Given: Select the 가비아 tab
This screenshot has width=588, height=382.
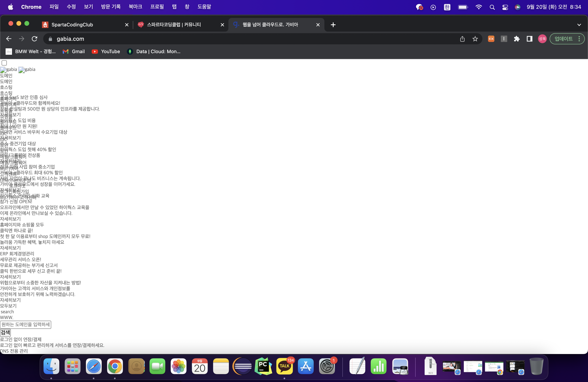Looking at the screenshot, I should [x=276, y=25].
